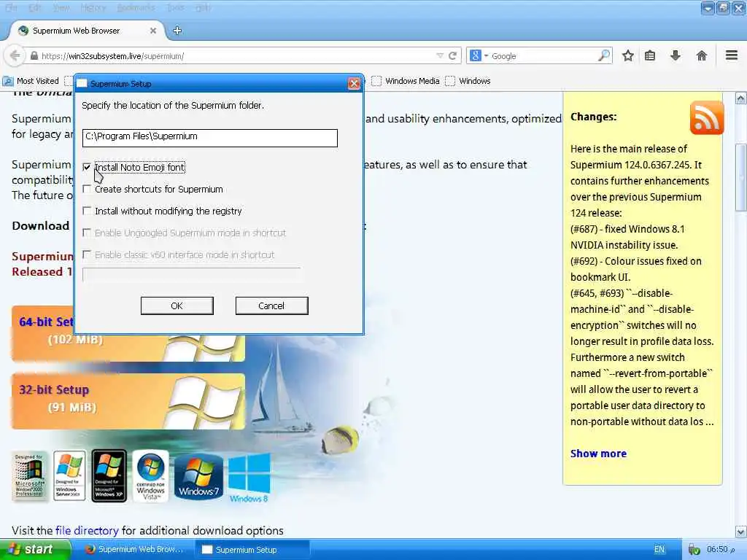Open the Tools menu
The width and height of the screenshot is (747, 560).
(x=175, y=7)
